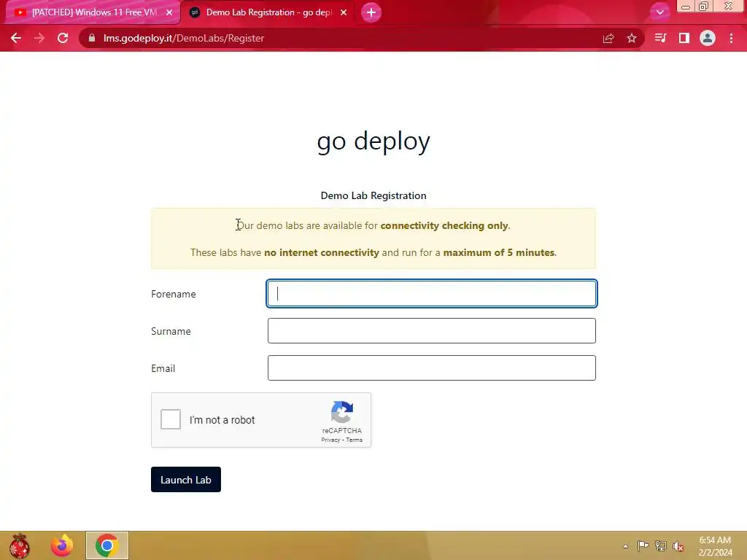Close the Demo Lab Registration tab
The height and width of the screenshot is (560, 747).
click(344, 12)
